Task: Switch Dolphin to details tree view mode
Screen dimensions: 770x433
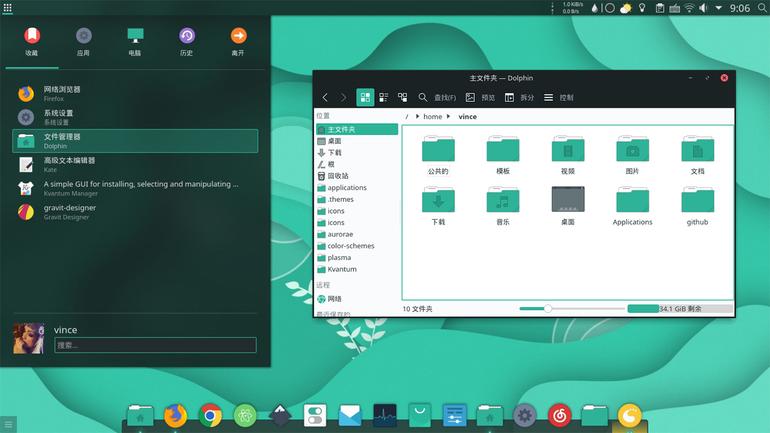Action: pos(403,97)
